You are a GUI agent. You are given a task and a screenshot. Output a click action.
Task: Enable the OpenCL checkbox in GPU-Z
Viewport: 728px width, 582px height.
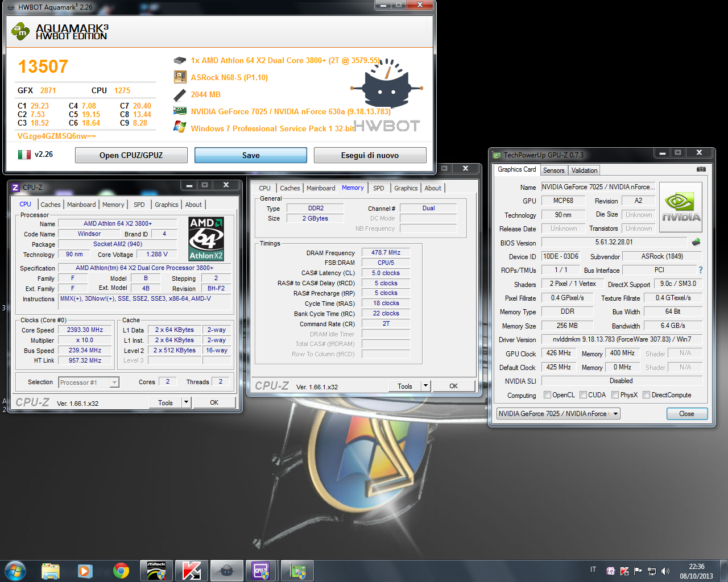tap(547, 395)
